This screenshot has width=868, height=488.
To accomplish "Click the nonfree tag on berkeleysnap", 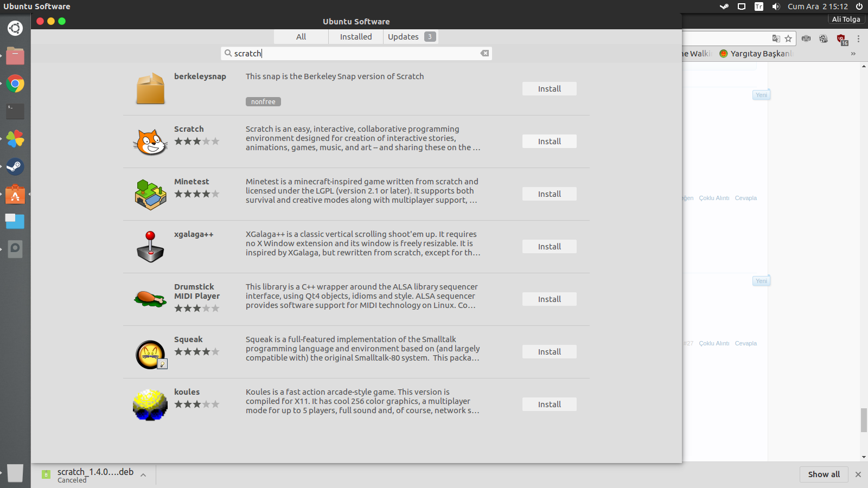I will tap(263, 102).
